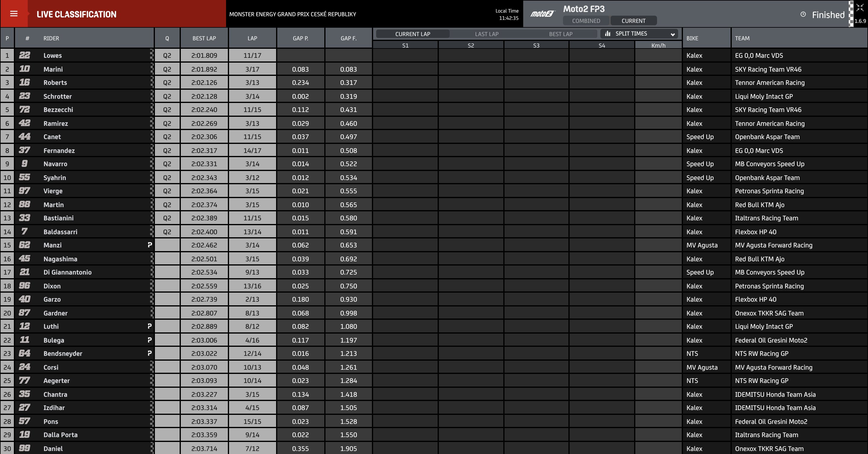
Task: Click best lap time 2:01.809
Action: tap(204, 55)
